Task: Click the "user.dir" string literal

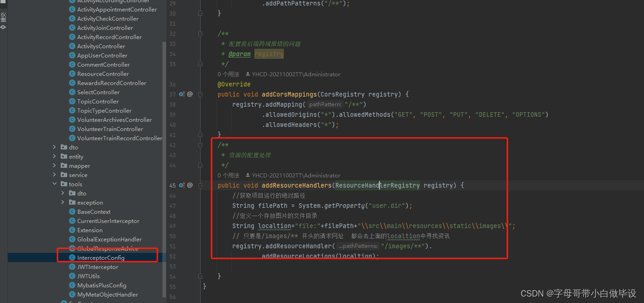Action: pos(387,206)
